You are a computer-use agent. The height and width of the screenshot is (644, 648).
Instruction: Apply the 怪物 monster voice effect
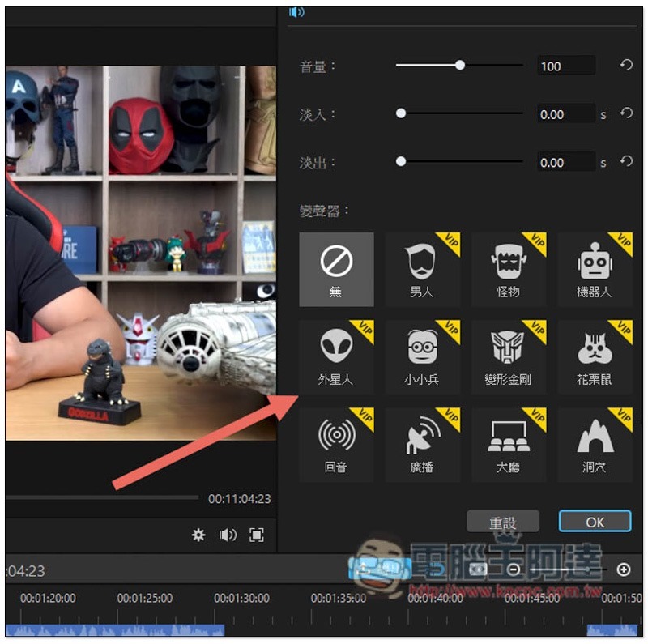coord(508,270)
